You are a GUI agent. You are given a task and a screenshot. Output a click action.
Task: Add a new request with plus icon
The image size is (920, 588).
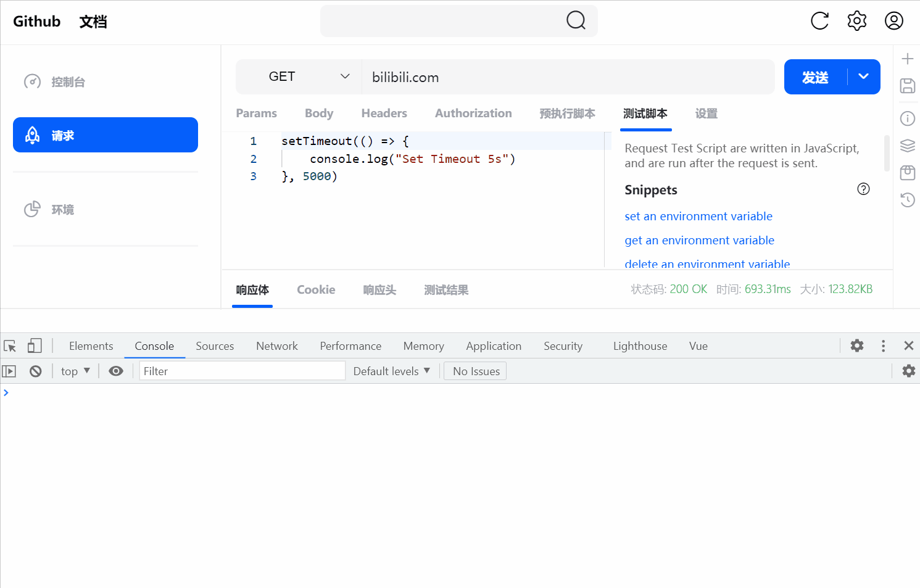pos(907,59)
